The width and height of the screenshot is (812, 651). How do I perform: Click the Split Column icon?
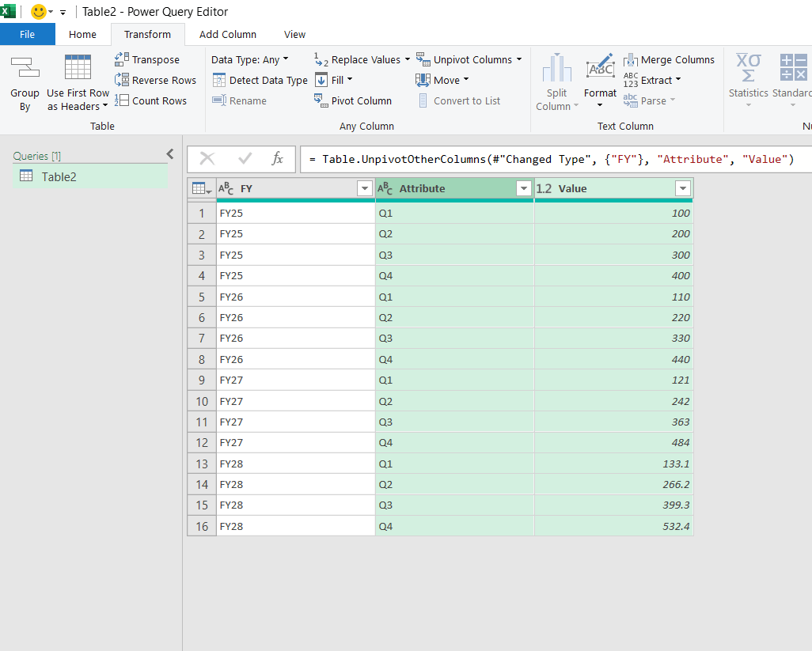coord(556,68)
